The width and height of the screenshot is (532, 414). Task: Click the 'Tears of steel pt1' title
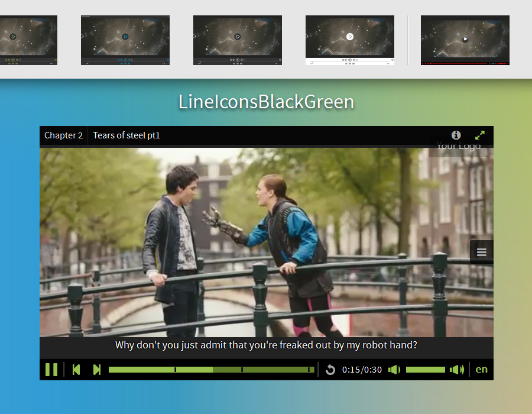[x=126, y=135]
